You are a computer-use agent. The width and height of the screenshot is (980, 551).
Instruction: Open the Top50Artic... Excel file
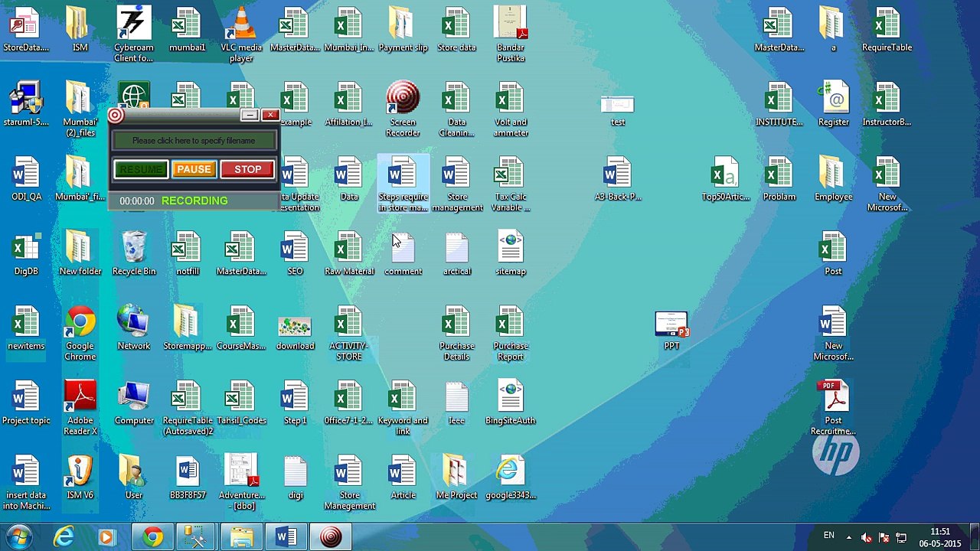[x=725, y=179]
